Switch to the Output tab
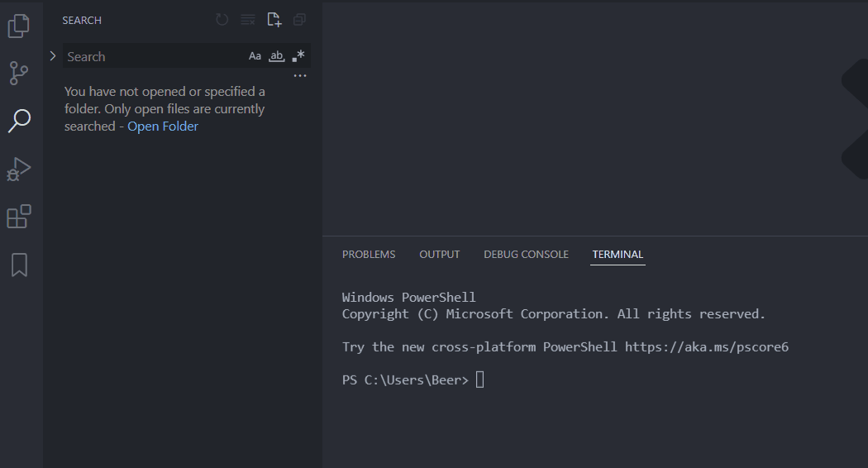Image resolution: width=868 pixels, height=468 pixels. coord(439,255)
